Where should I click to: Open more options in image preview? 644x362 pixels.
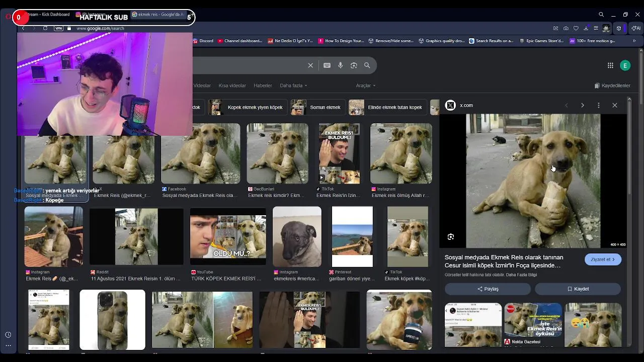tap(599, 105)
